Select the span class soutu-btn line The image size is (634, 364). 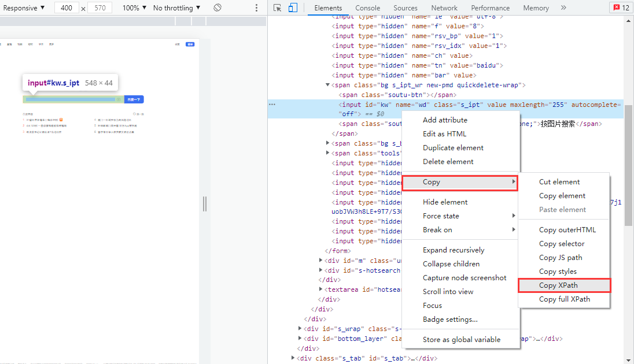coord(397,95)
